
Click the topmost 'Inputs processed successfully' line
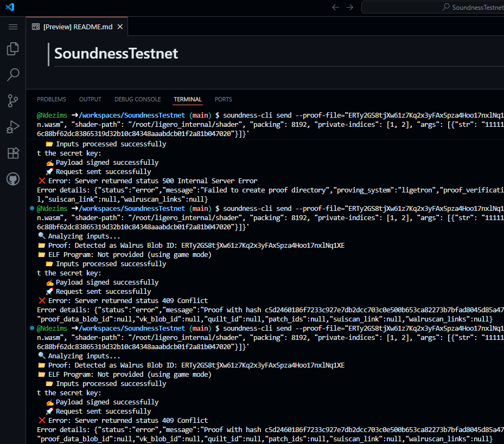[106, 144]
